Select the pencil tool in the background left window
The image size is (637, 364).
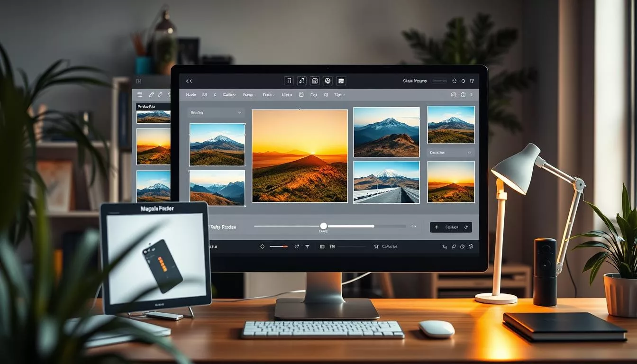click(x=152, y=95)
